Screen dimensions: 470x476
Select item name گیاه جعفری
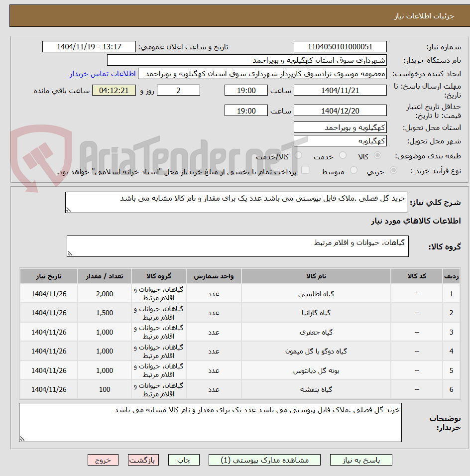(316, 332)
